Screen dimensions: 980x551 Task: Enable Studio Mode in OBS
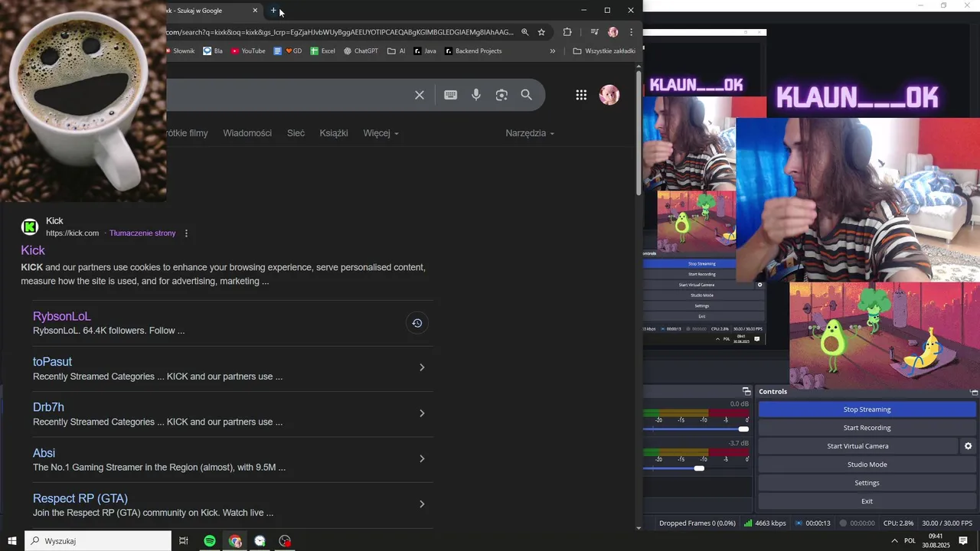click(867, 465)
